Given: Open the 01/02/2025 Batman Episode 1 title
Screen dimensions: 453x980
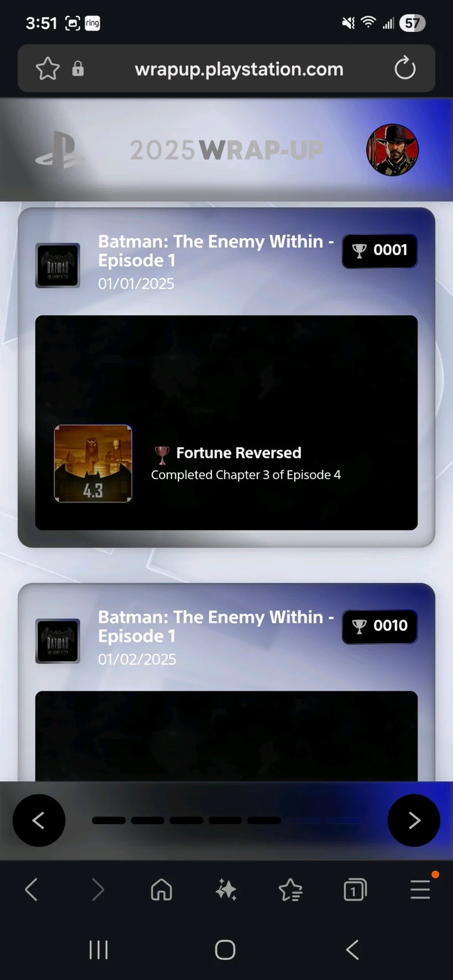Looking at the screenshot, I should tap(216, 627).
